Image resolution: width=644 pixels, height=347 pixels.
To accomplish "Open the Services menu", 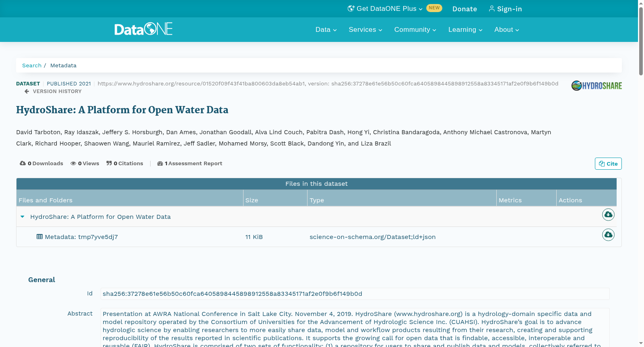I will pyautogui.click(x=365, y=29).
